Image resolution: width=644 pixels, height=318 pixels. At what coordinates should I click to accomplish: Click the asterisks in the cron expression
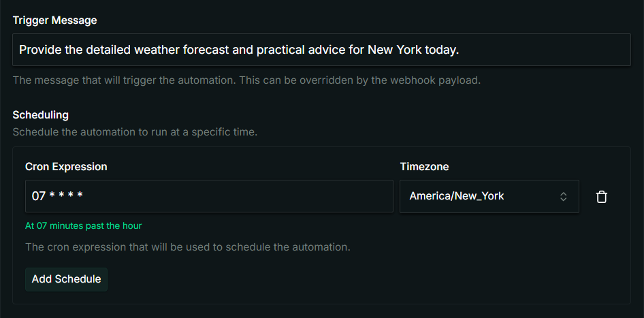click(66, 197)
